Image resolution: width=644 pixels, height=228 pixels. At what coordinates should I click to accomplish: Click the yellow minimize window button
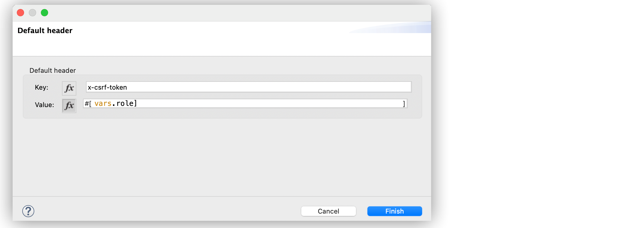pos(32,13)
